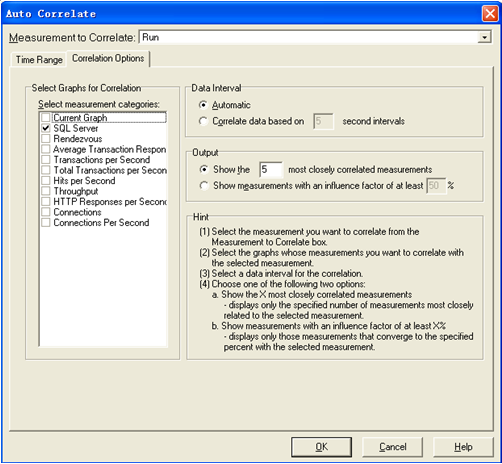Confirm with the OK button

pyautogui.click(x=321, y=447)
